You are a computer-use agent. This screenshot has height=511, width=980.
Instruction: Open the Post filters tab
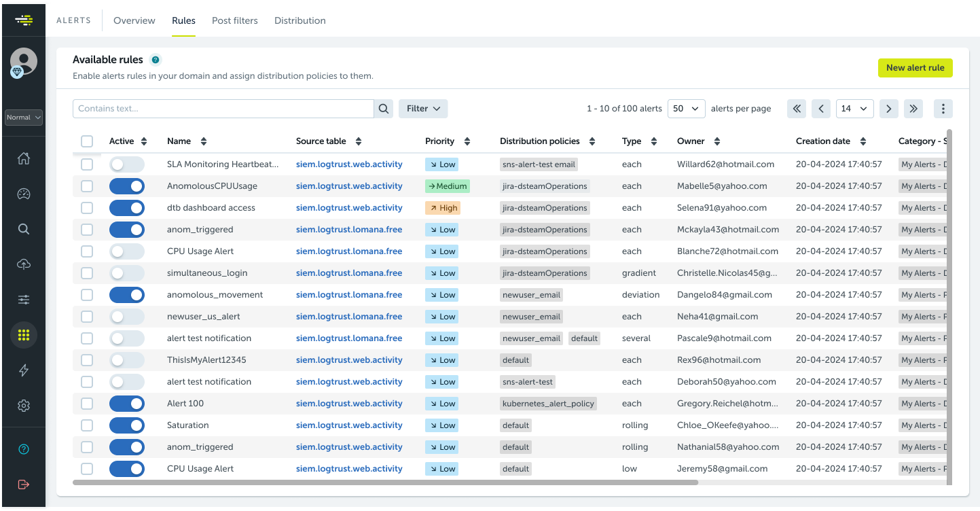pos(234,20)
